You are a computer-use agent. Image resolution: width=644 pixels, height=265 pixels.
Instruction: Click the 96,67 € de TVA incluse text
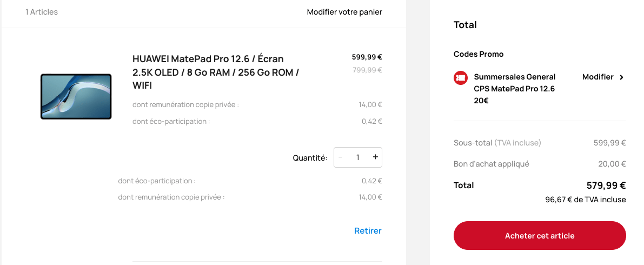coord(585,200)
